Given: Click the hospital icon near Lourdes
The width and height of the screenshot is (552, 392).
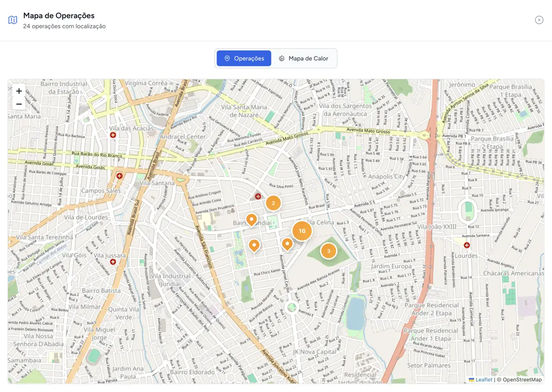Looking at the screenshot, I should 467,245.
